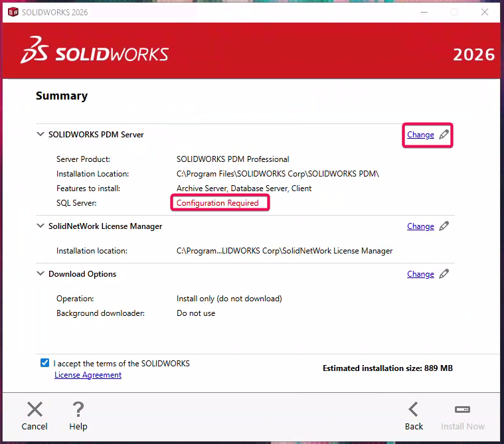Click the pencil icon beside SolidNetWork License Manager

pos(444,226)
